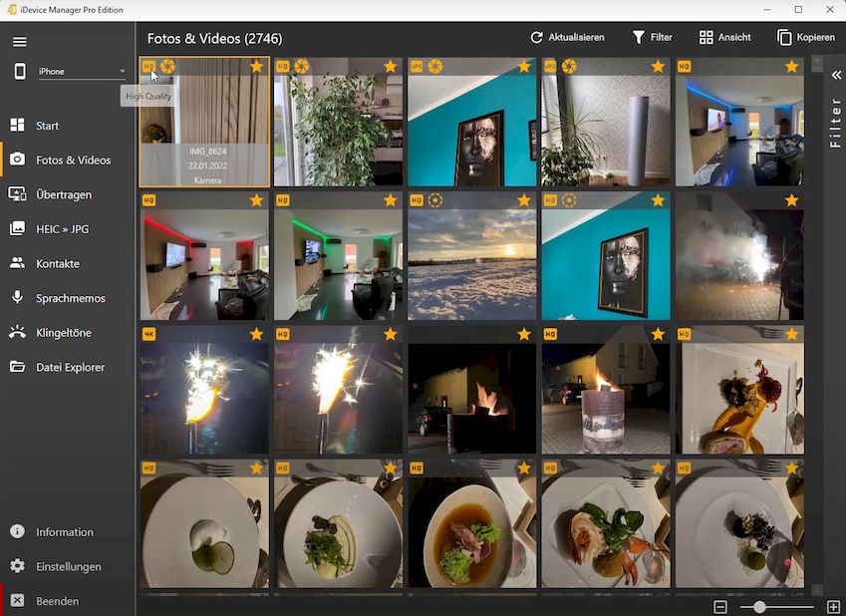Click the Kopieren button
The height and width of the screenshot is (616, 846).
806,37
